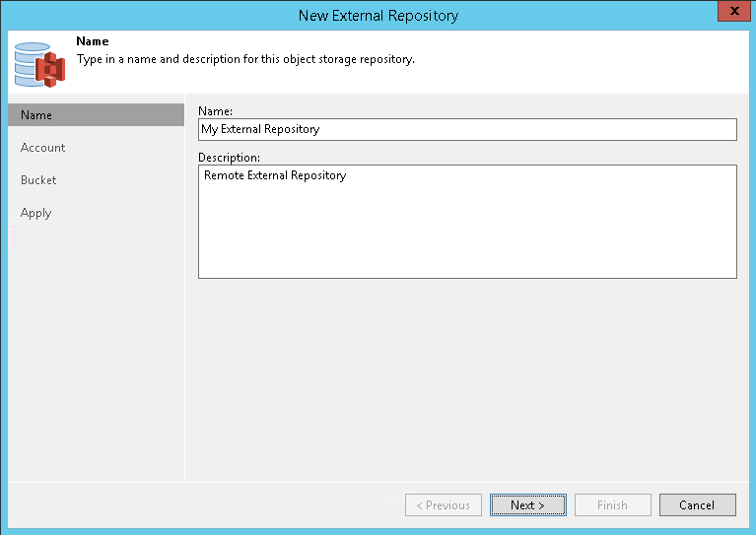This screenshot has height=535, width=756.
Task: Focus the Name text field
Action: [467, 129]
